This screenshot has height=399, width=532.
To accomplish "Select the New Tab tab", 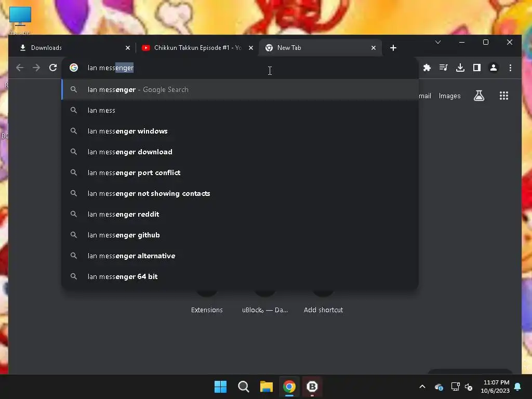I will 320,48.
